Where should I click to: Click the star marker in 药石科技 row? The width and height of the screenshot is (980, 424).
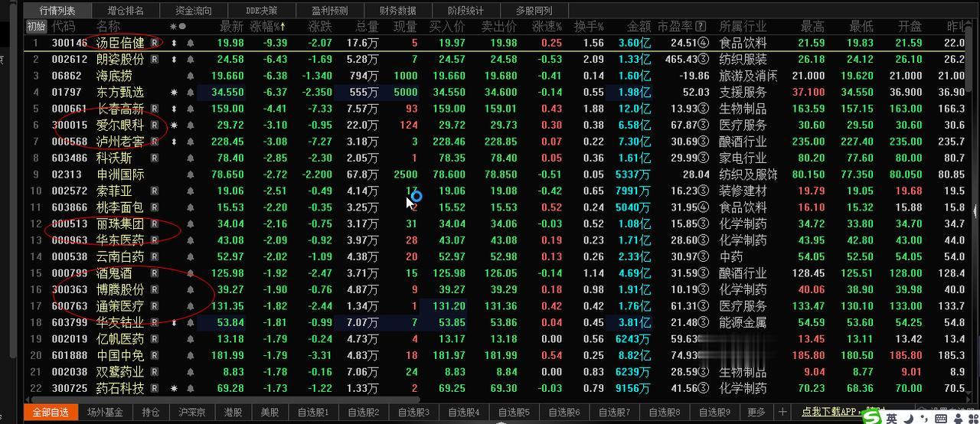[174, 389]
